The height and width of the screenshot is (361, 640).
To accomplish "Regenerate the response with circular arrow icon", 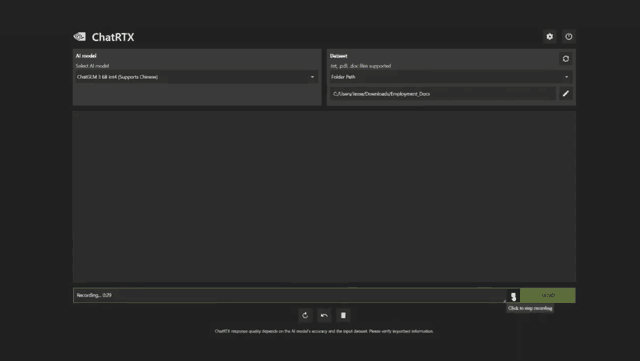I will tap(305, 315).
